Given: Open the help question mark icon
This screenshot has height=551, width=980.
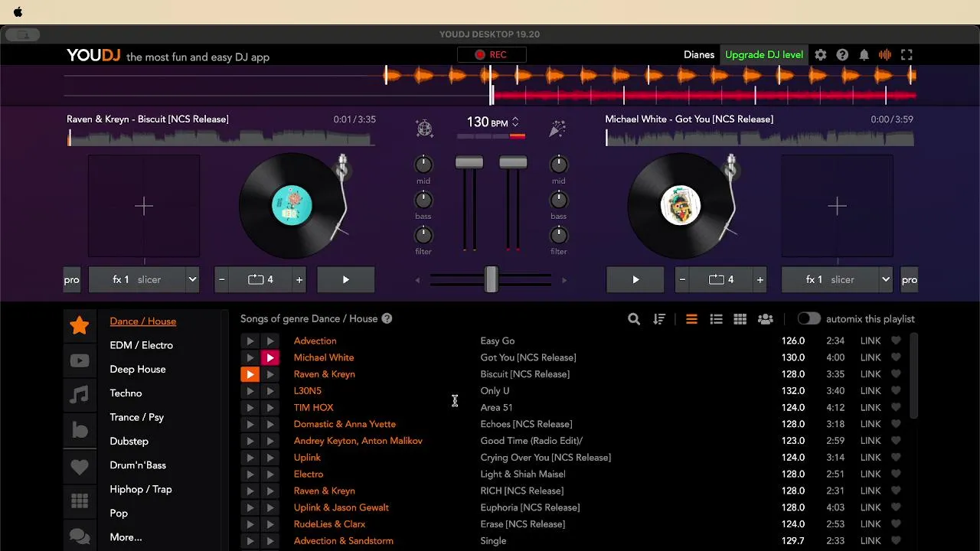Looking at the screenshot, I should coord(842,55).
